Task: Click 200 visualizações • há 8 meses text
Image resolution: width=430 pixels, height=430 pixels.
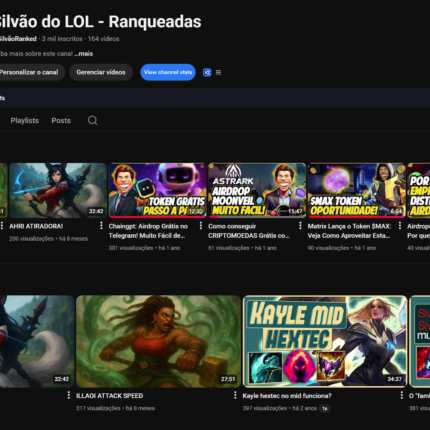Action: [48, 239]
